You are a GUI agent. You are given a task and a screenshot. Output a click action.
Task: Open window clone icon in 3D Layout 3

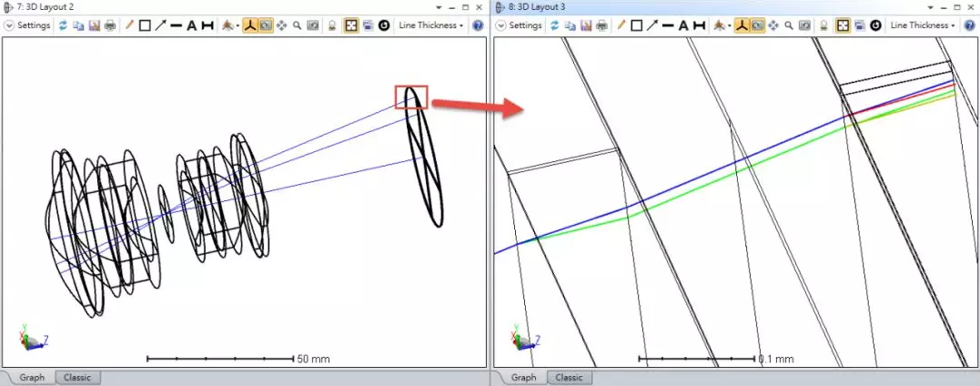coord(859,25)
